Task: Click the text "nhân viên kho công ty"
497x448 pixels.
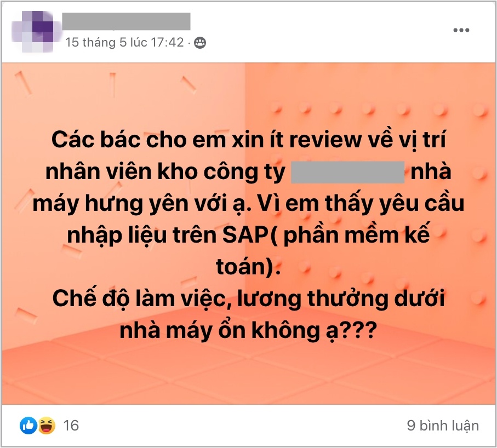Action: click(165, 173)
